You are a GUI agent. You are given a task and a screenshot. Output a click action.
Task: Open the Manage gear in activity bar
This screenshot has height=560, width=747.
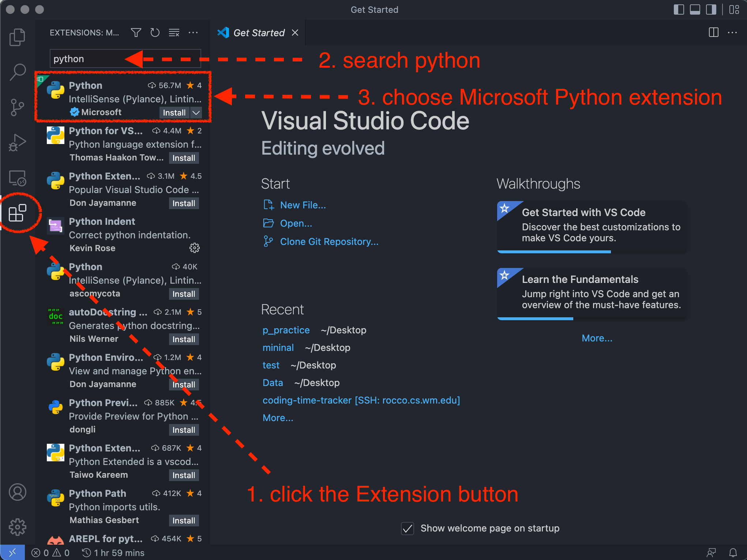(x=17, y=527)
